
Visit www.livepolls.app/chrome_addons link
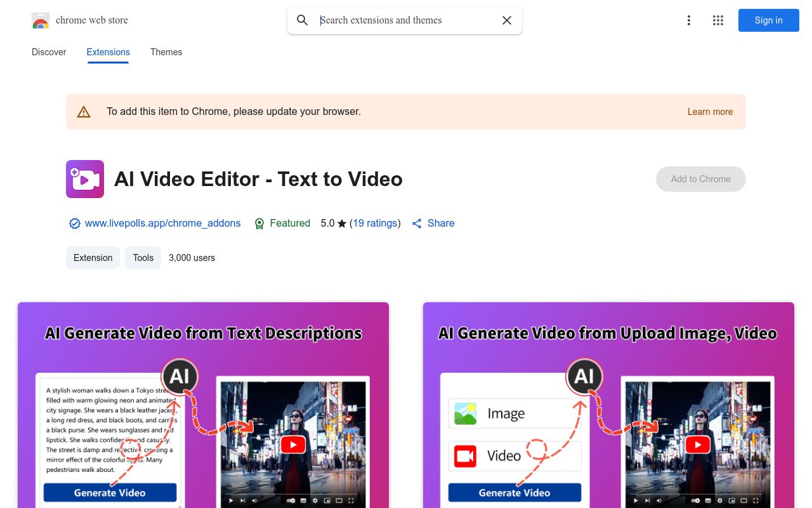point(163,224)
